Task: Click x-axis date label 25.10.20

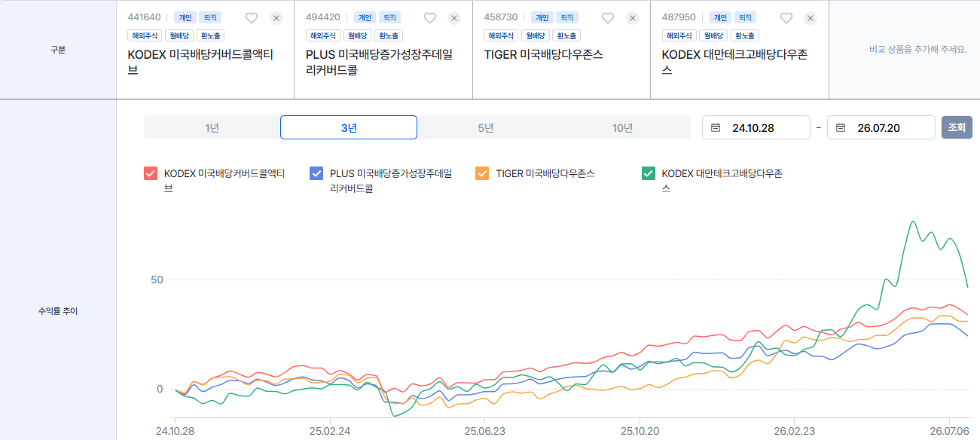Action: [x=639, y=432]
